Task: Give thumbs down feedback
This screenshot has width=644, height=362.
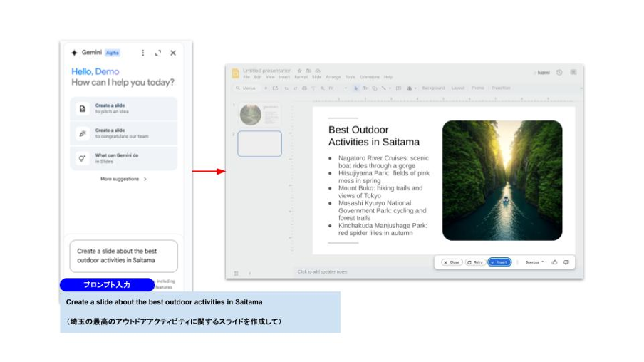Action: tap(566, 262)
